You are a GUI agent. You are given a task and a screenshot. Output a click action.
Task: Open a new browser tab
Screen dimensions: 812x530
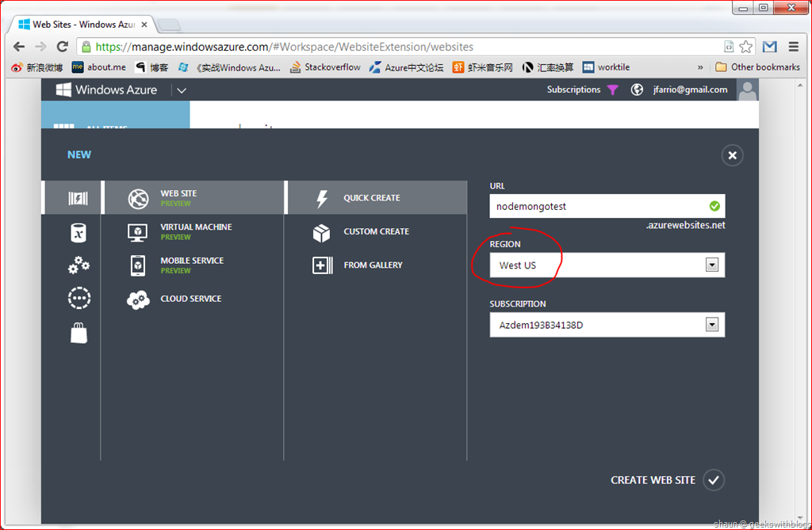(169, 25)
